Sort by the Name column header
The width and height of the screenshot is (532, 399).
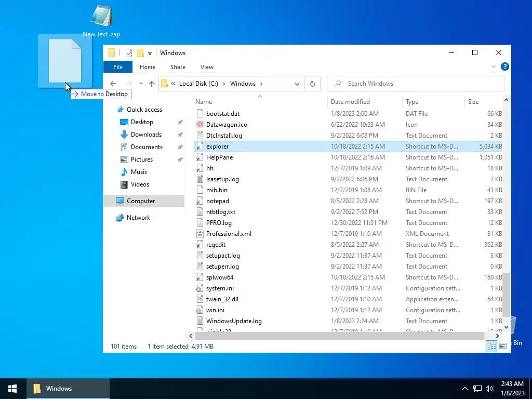coord(204,101)
